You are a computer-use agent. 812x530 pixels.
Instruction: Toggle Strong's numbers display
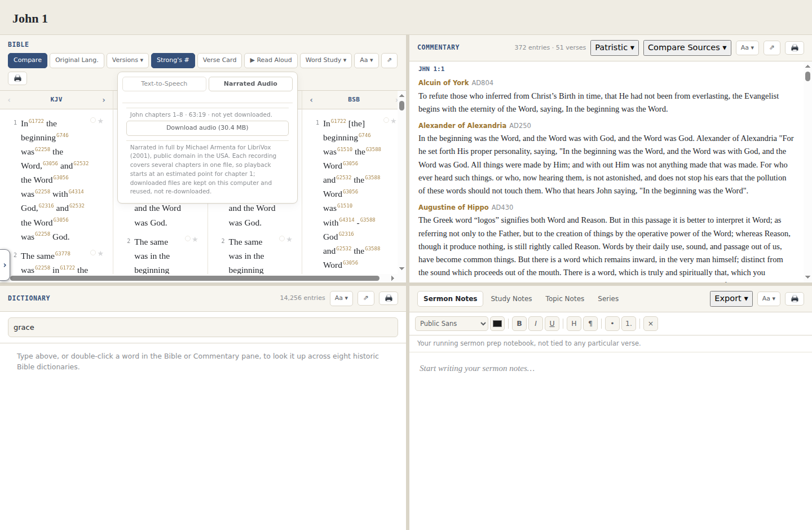click(173, 60)
